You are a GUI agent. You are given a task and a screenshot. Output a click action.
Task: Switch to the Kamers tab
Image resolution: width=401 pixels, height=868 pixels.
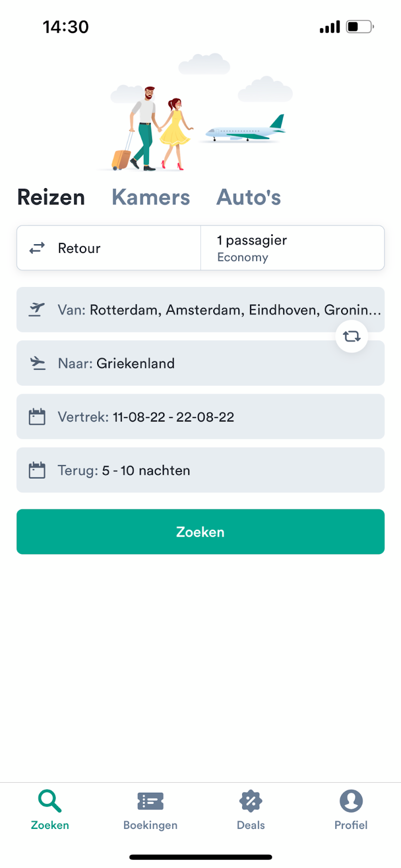point(151,197)
